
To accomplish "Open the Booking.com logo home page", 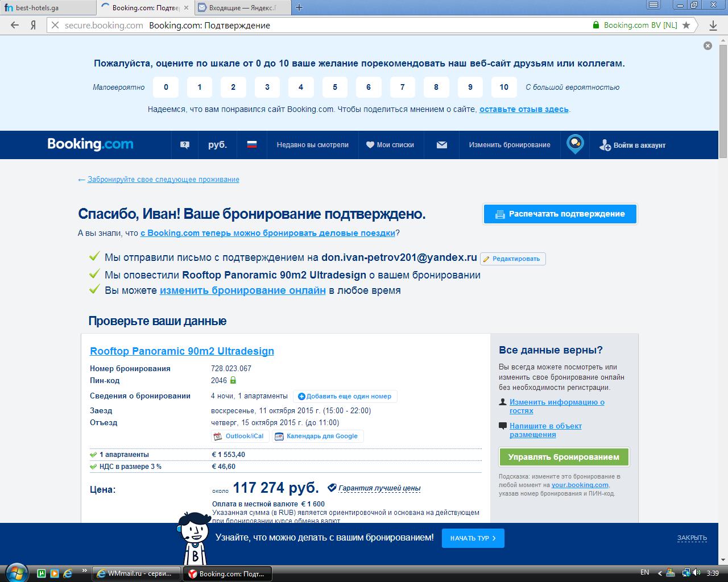I will [x=90, y=144].
